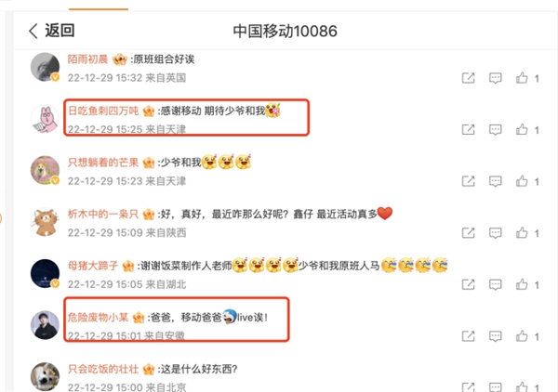The width and height of the screenshot is (558, 392).
Task: Open username link 日吃鱼刺四万吨
Action: click(103, 111)
